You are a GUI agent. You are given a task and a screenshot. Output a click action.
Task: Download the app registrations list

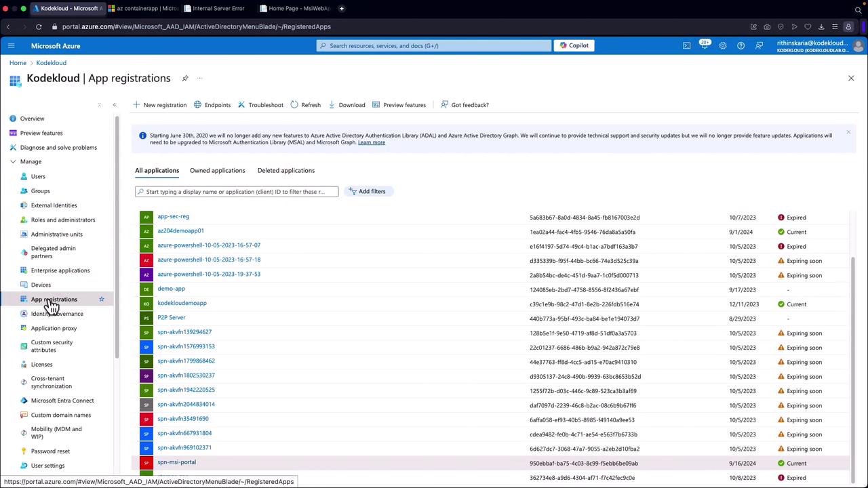tap(347, 105)
